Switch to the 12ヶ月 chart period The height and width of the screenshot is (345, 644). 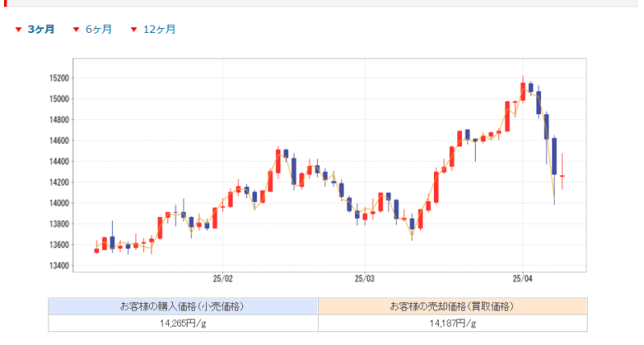159,30
